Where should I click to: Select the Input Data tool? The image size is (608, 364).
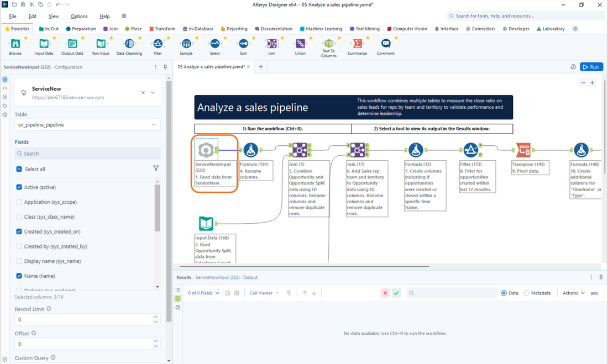(44, 44)
